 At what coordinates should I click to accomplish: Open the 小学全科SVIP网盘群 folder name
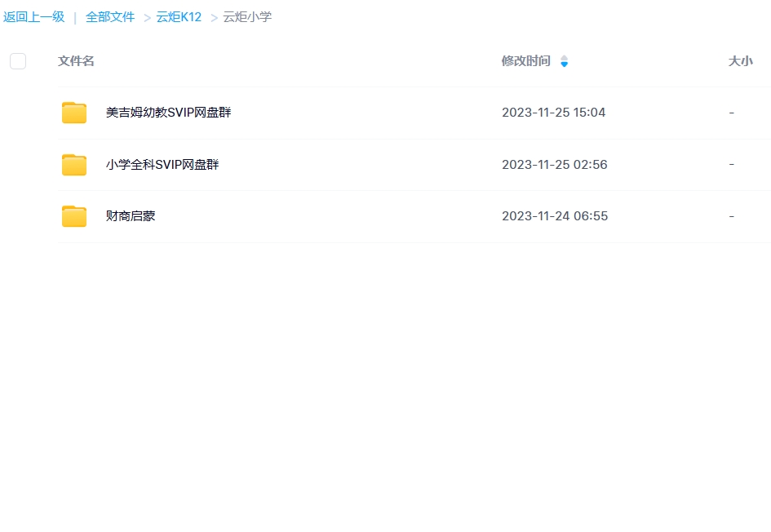pyautogui.click(x=162, y=165)
